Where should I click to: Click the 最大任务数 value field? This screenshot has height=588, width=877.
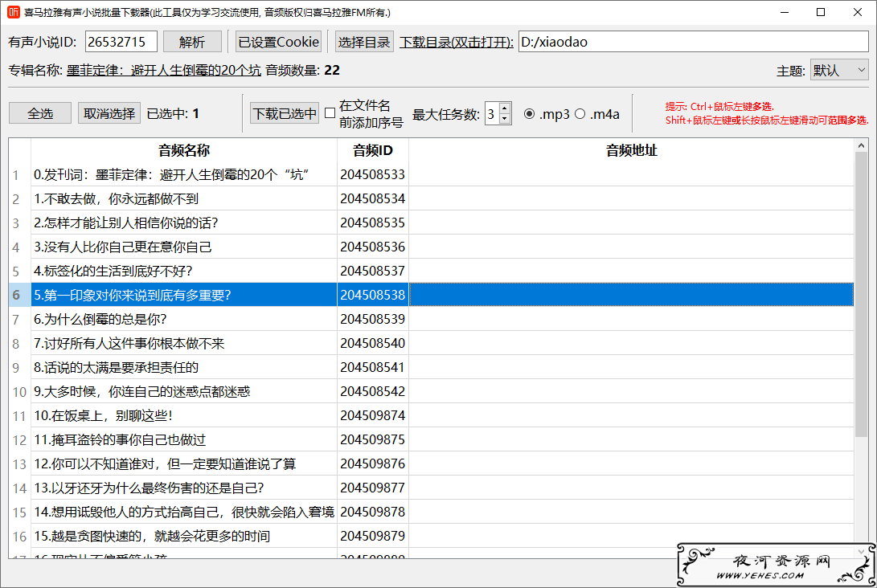pos(492,114)
